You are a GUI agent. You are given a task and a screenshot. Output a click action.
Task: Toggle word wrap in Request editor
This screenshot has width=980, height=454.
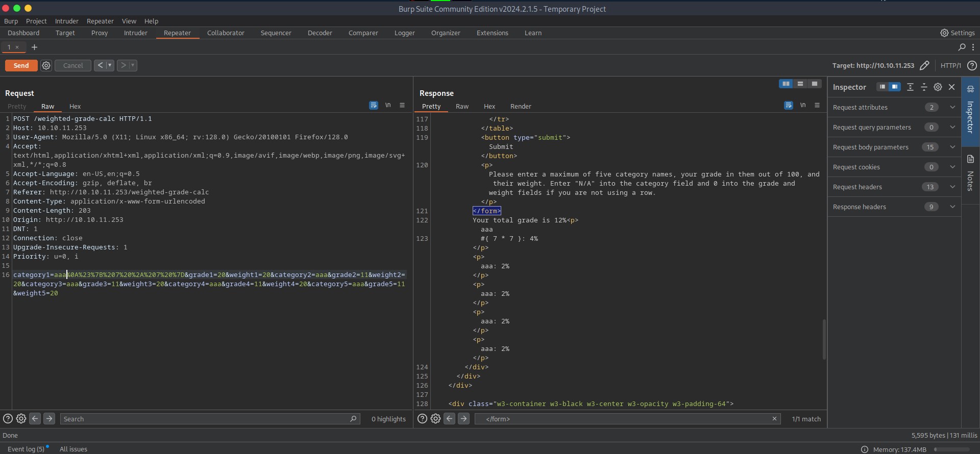point(374,105)
